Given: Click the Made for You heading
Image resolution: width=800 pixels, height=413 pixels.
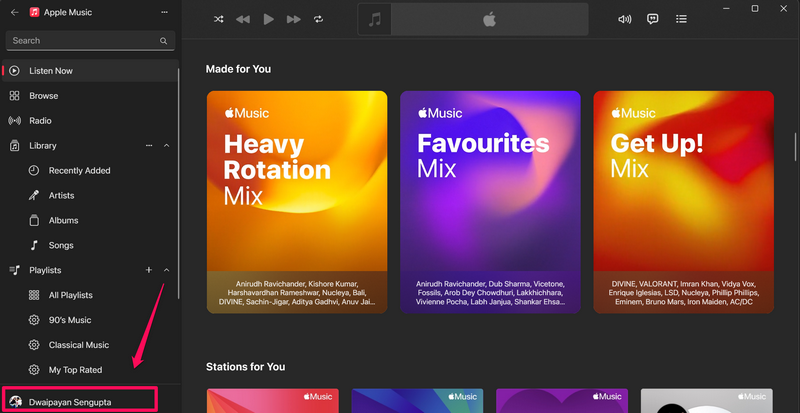Looking at the screenshot, I should point(238,69).
